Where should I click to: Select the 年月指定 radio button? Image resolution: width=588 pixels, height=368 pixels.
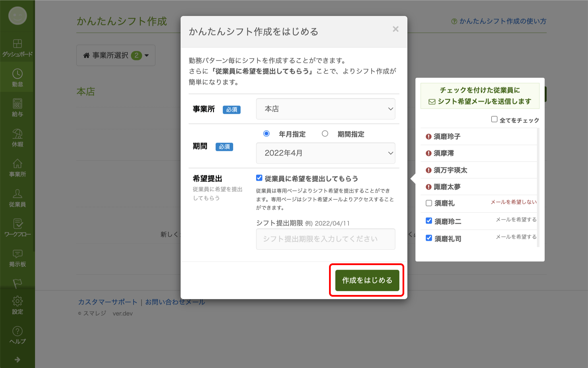click(x=266, y=134)
